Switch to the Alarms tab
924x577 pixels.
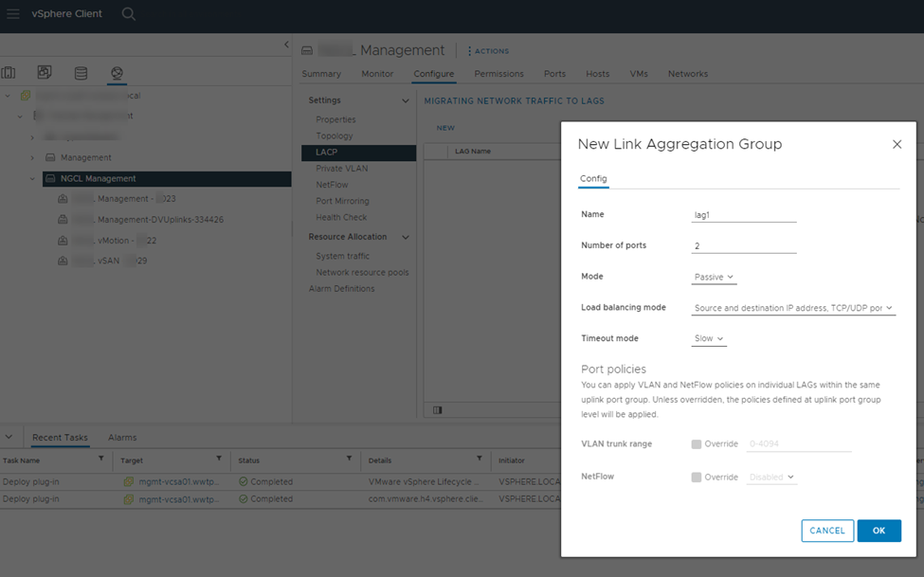[122, 438]
